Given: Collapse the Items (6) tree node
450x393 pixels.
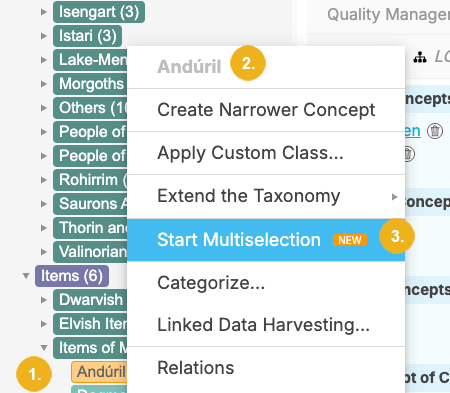Looking at the screenshot, I should 26,276.
